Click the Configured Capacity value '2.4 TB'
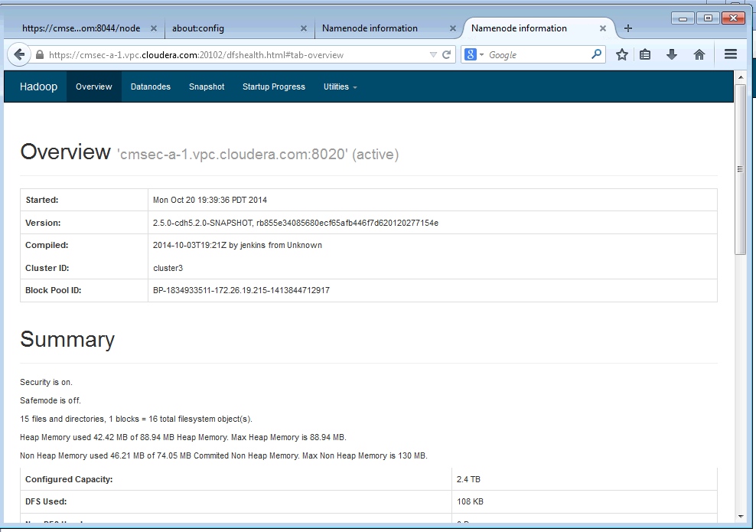This screenshot has width=756, height=532. [468, 479]
